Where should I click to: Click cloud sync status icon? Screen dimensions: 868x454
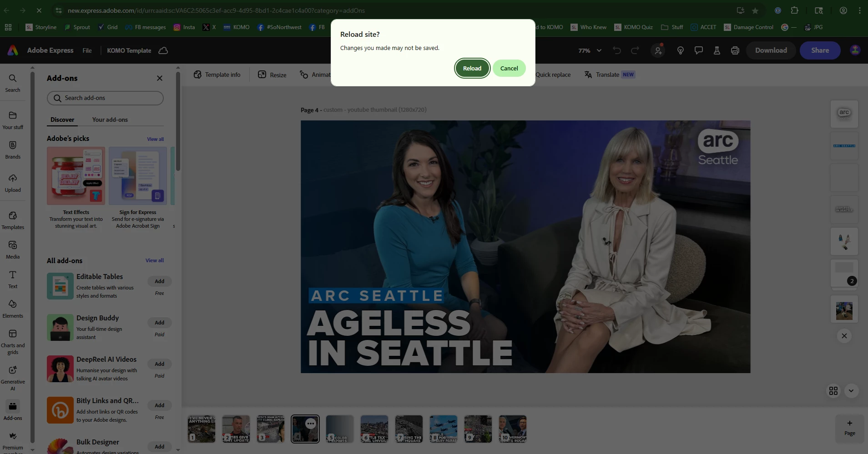163,50
